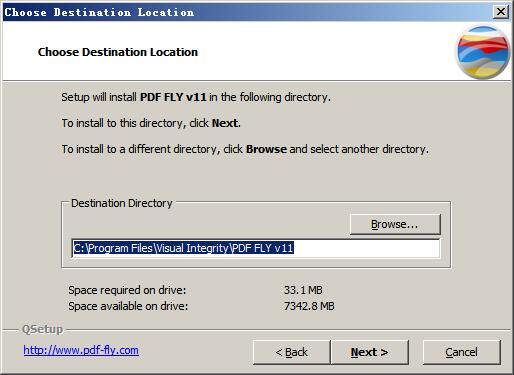This screenshot has width=514, height=375.
Task: Click the Destination Directory group label
Action: point(122,203)
